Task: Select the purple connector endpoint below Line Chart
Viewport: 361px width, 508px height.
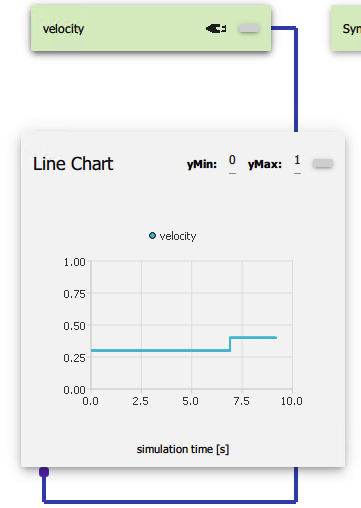Action: (44, 472)
